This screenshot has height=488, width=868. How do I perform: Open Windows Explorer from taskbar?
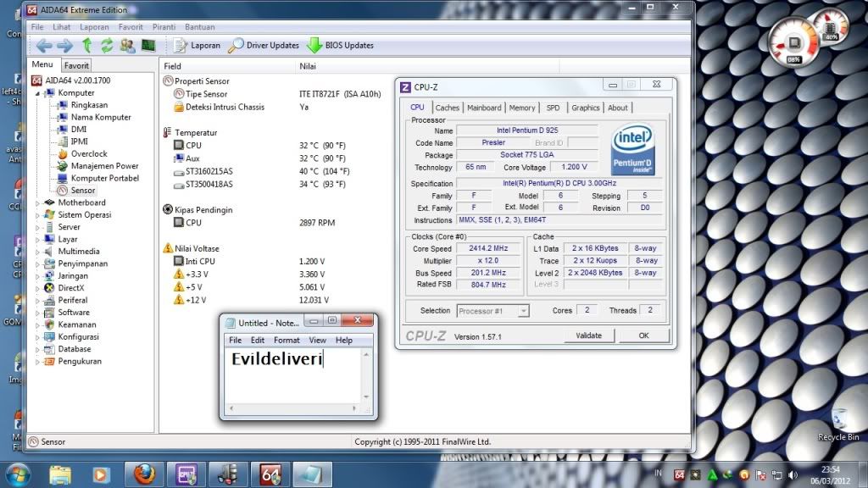pyautogui.click(x=60, y=474)
